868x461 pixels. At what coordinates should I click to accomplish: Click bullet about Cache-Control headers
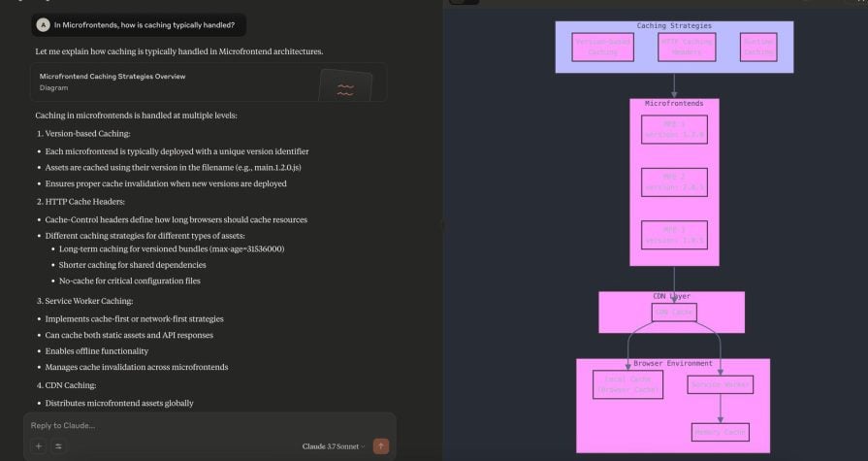tap(177, 220)
